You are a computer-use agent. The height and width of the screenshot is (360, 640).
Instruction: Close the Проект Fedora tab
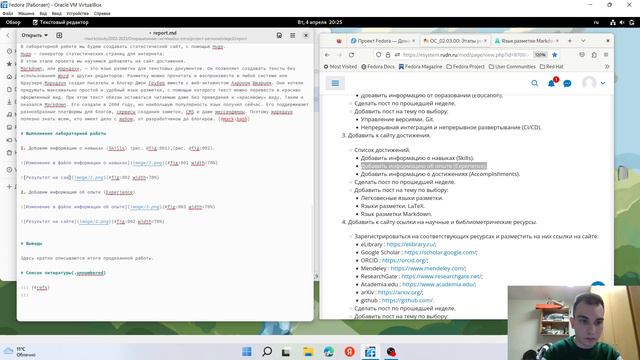(413, 41)
